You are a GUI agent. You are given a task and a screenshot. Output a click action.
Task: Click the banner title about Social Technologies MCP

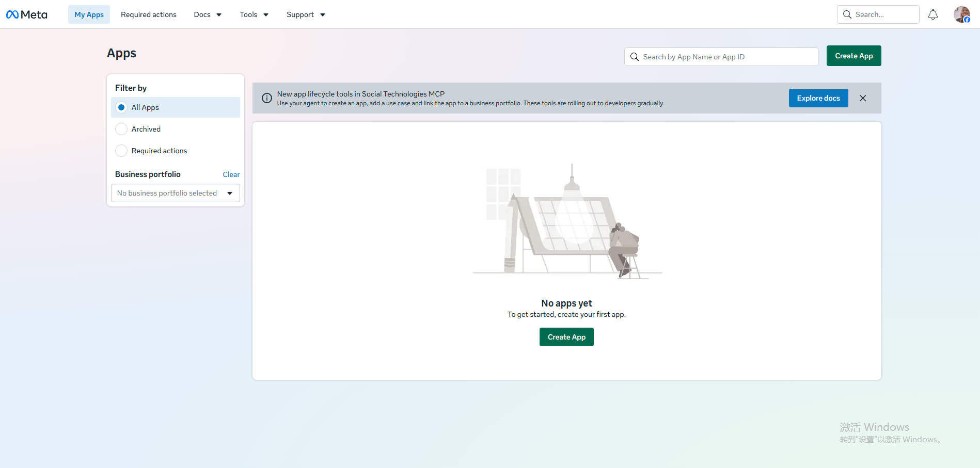(360, 94)
